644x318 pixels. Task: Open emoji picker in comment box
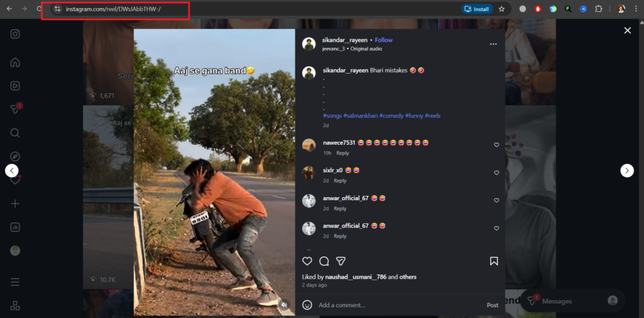tap(307, 305)
